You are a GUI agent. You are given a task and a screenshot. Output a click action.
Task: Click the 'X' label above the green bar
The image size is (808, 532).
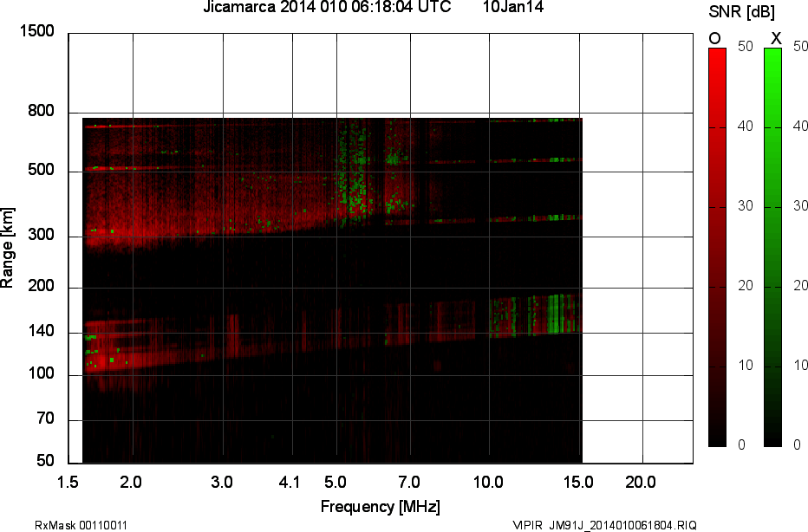(x=776, y=39)
